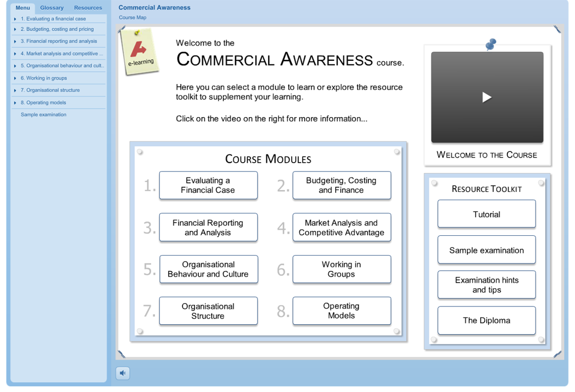Mute audio with the speaker icon
Viewport: 575px width, 392px height.
(123, 373)
